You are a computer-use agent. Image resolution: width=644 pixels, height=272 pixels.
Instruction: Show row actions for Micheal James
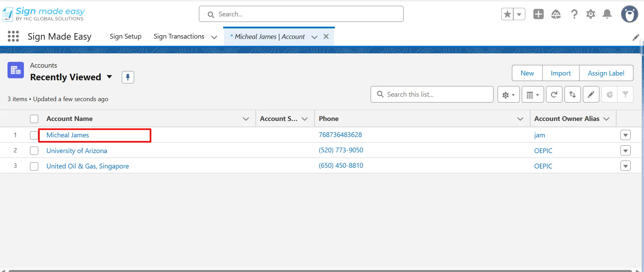(626, 135)
